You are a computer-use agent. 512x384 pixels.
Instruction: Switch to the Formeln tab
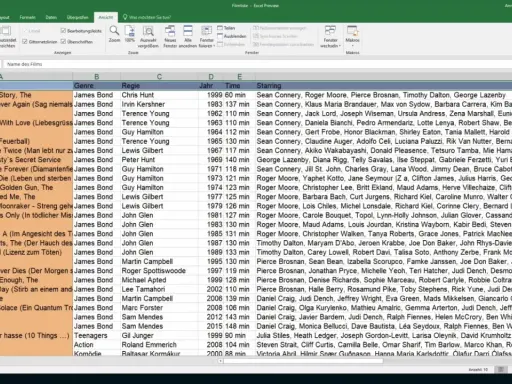point(27,17)
